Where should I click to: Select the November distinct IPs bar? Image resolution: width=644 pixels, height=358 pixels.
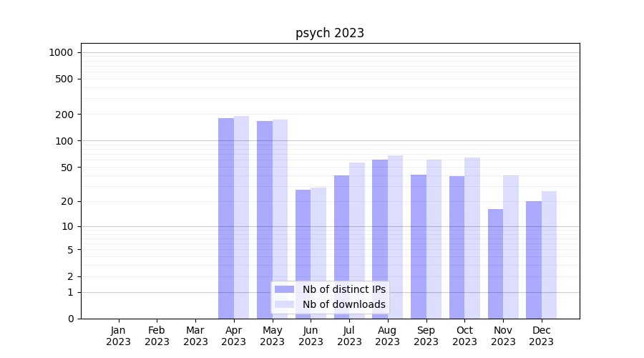[495, 263]
